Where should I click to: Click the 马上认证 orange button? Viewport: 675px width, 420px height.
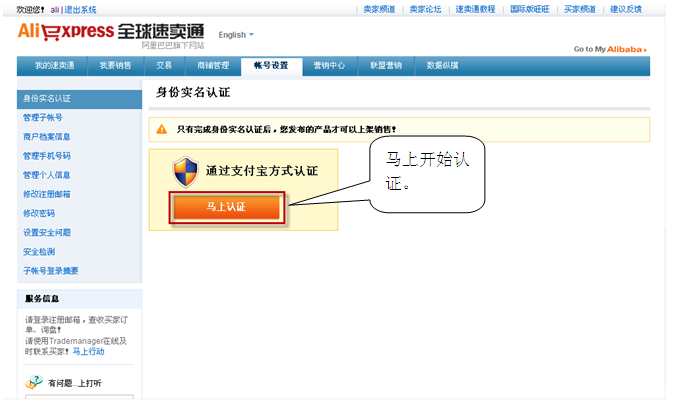tap(226, 206)
